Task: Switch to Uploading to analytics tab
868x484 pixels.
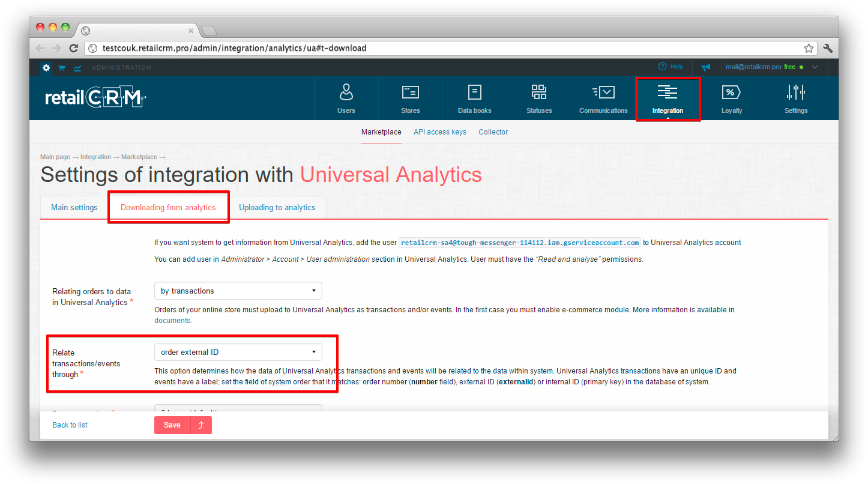Action: point(277,207)
